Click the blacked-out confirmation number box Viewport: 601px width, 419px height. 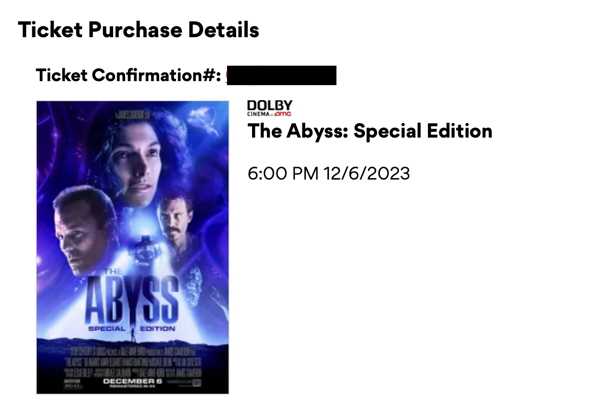click(x=282, y=76)
